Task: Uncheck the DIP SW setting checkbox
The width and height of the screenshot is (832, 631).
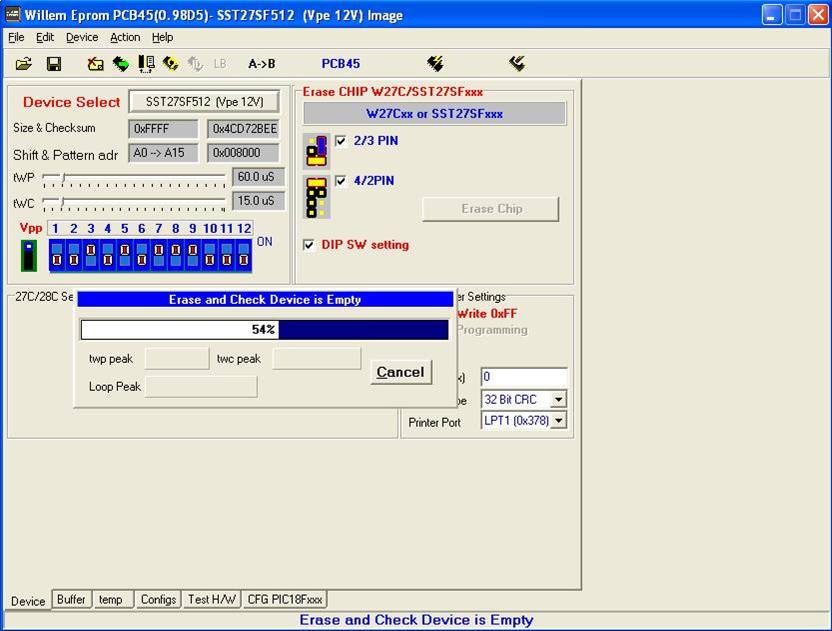Action: 308,245
